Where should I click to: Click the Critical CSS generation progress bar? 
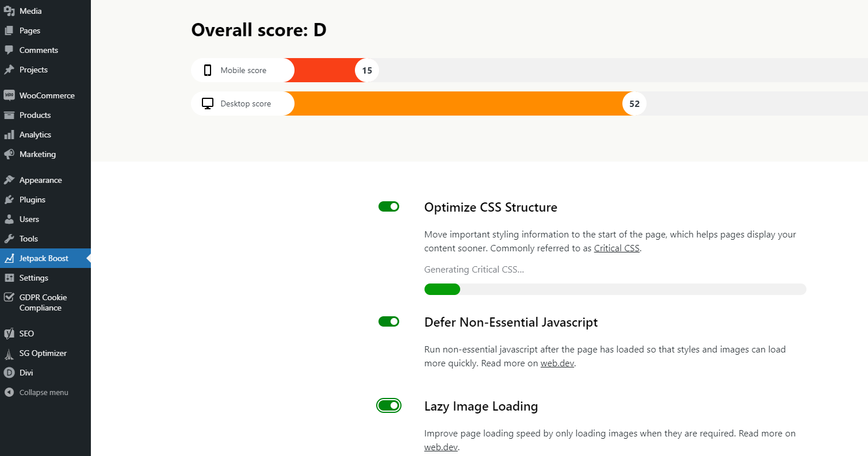(x=615, y=289)
